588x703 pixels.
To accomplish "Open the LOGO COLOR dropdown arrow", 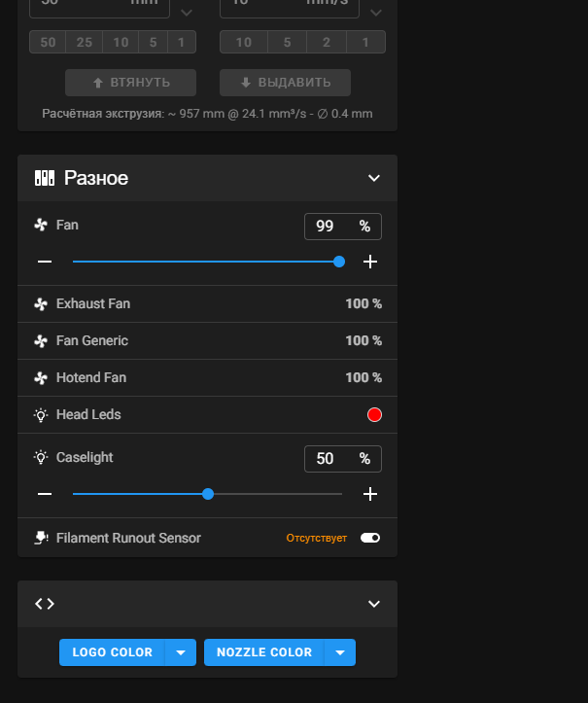I will coord(181,652).
